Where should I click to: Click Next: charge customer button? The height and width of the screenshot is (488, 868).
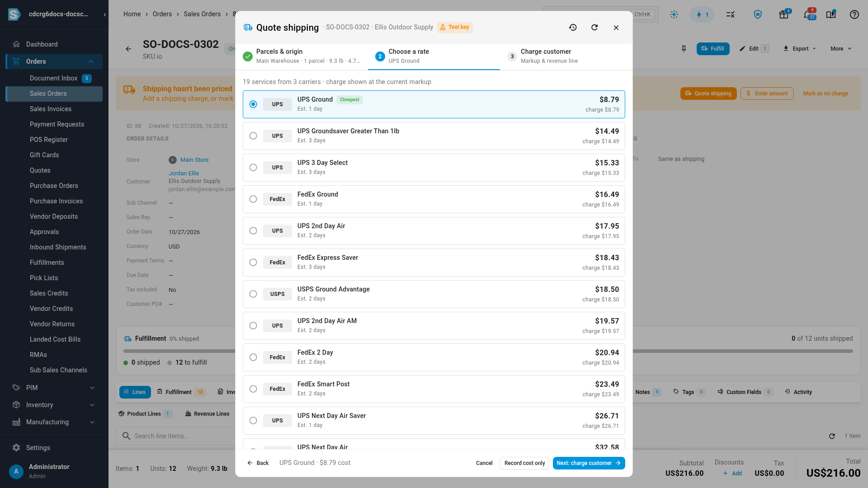click(589, 463)
